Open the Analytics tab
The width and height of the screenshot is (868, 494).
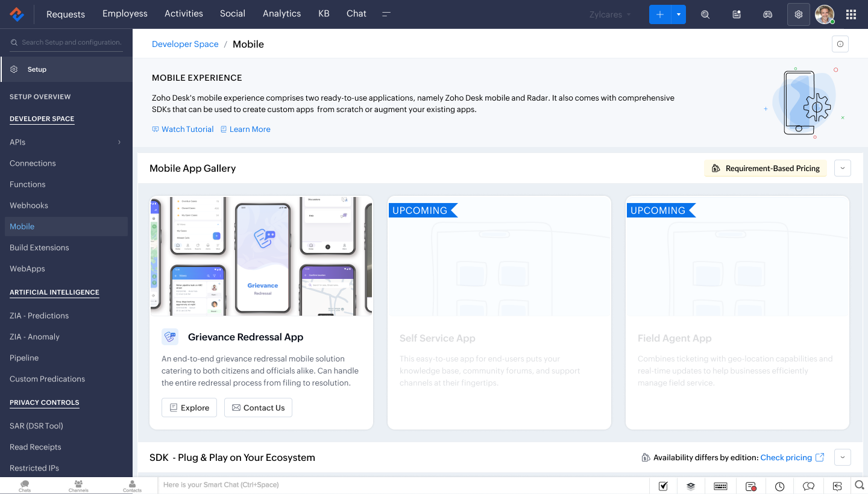click(x=282, y=13)
